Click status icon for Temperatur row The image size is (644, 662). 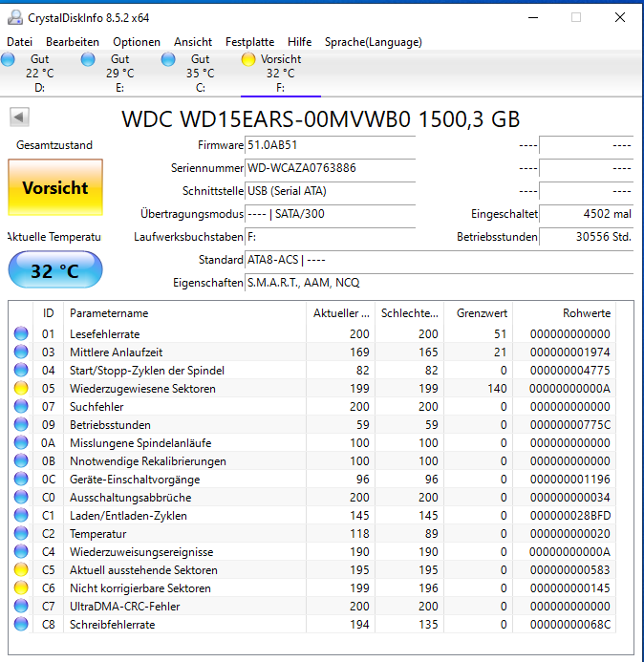21,533
